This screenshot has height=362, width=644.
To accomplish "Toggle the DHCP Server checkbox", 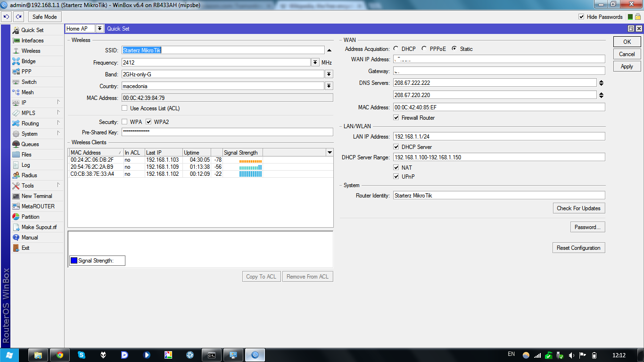I will (396, 147).
